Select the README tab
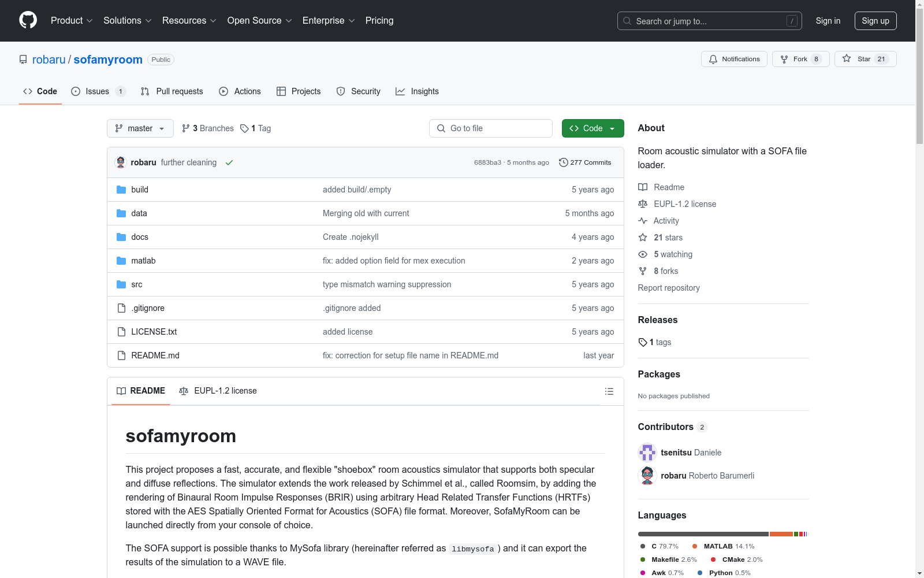The height and width of the screenshot is (578, 924). pyautogui.click(x=141, y=391)
